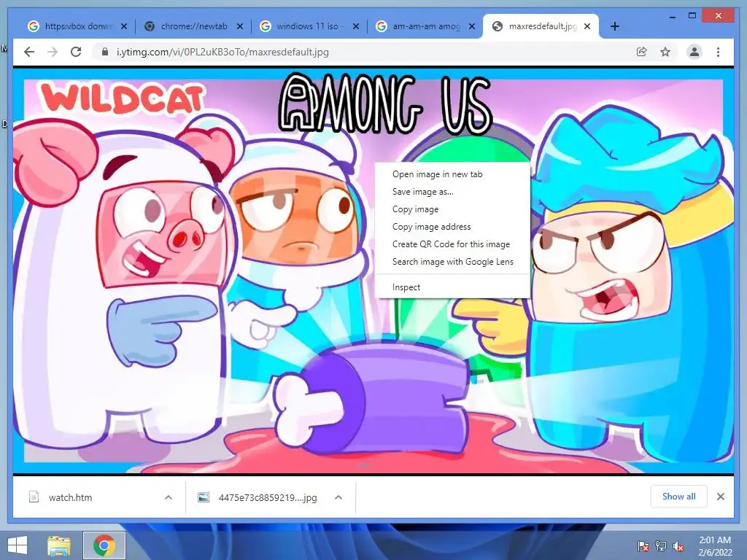Viewport: 747px width, 560px height.
Task: Click 'Show all' downloads button
Action: (x=679, y=497)
